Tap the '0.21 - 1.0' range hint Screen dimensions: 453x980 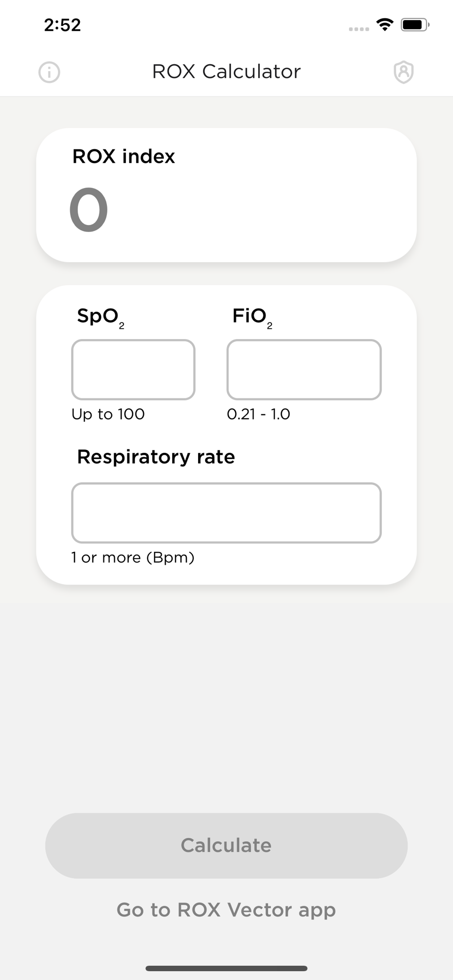[258, 414]
